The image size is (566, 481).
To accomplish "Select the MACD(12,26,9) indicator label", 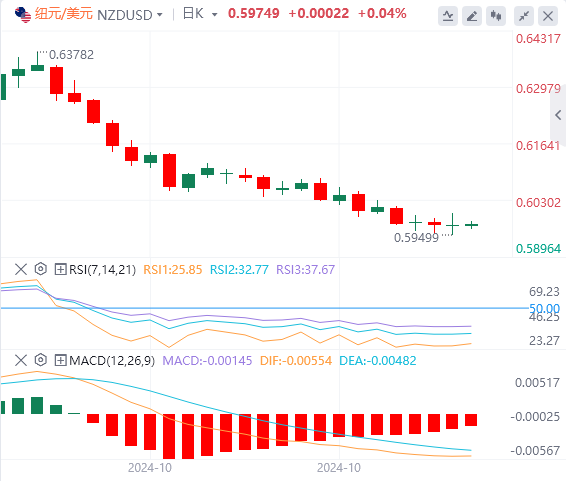I will [x=112, y=360].
